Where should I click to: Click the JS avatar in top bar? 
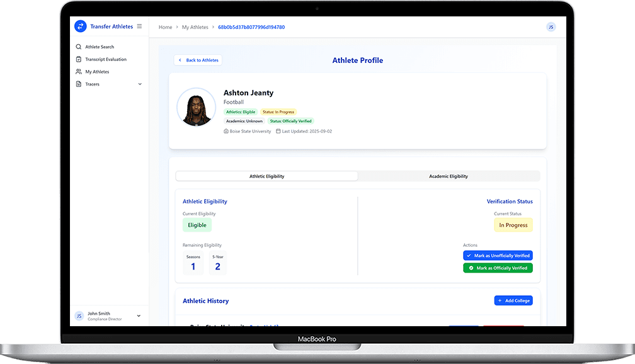point(551,27)
